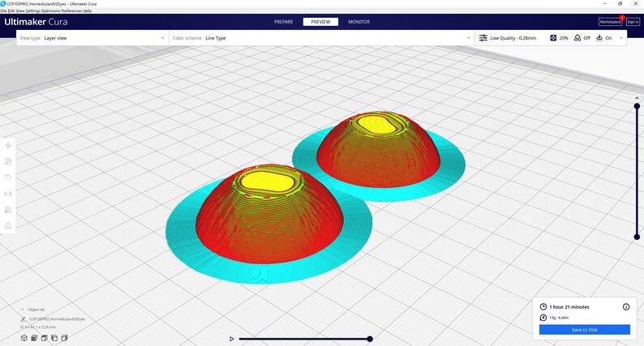The height and width of the screenshot is (346, 644).
Task: Click the print time info icon
Action: (x=626, y=306)
